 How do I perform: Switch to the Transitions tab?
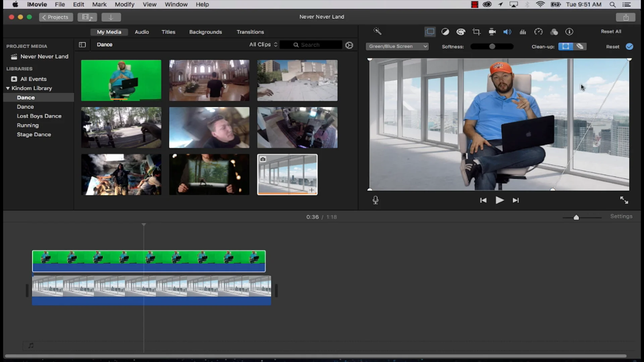(x=250, y=32)
